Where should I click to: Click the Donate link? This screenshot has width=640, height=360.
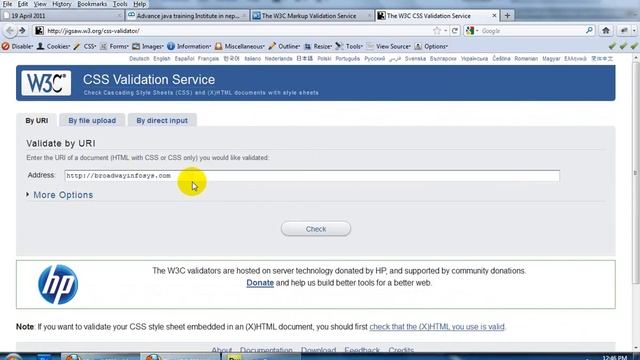(260, 283)
